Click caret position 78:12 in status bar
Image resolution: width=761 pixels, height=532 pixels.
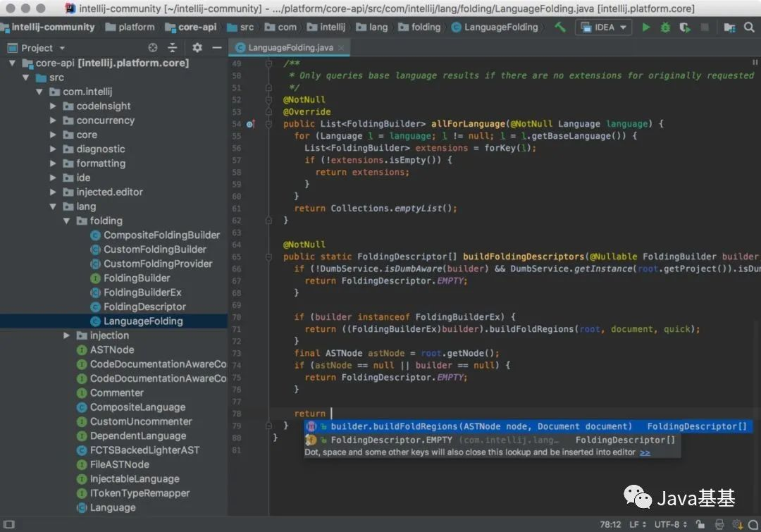[x=610, y=524]
